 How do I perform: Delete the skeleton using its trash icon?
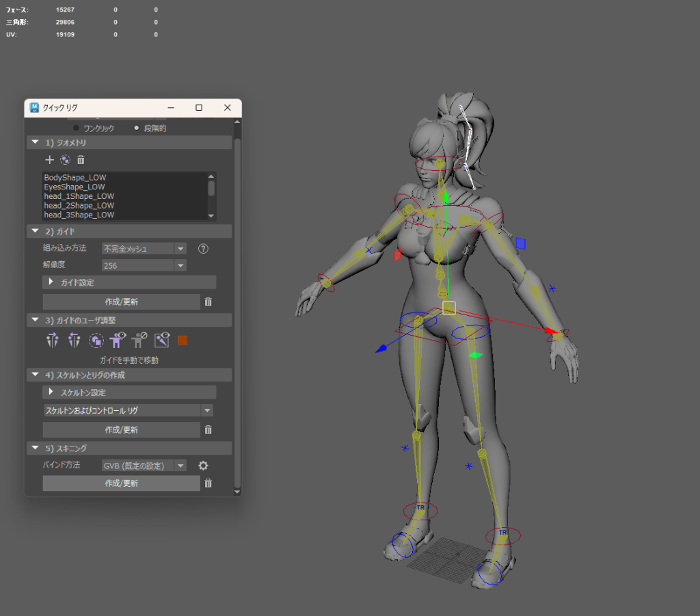208,430
